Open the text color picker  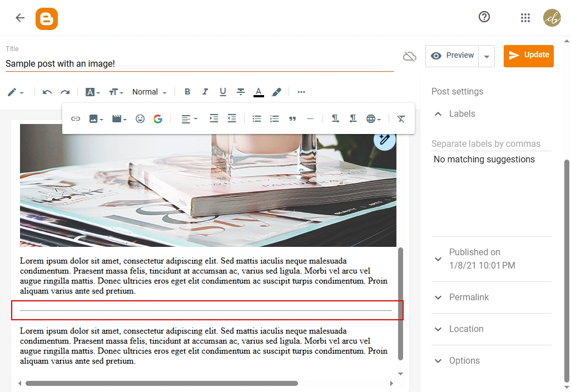point(259,92)
